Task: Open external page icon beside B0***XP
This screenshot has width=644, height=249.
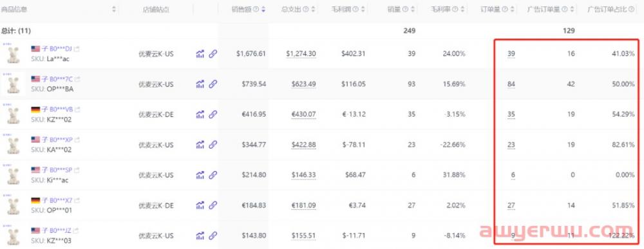Action: click(x=77, y=140)
